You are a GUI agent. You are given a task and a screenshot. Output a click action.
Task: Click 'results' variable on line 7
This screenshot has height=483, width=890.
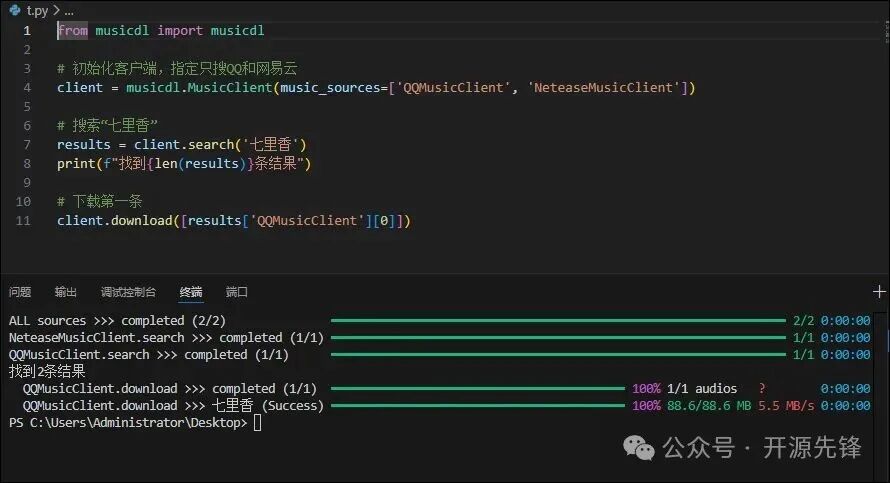[x=83, y=145]
